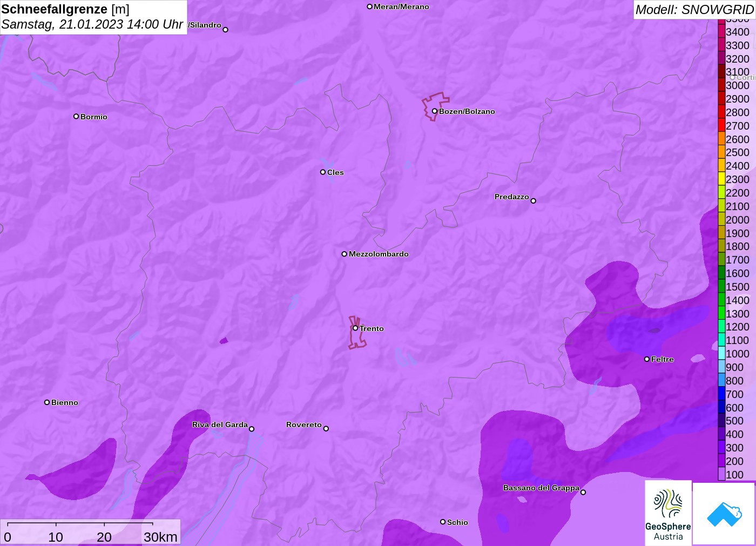756x546 pixels.
Task: Click the scale bar 20 label
Action: 104,537
